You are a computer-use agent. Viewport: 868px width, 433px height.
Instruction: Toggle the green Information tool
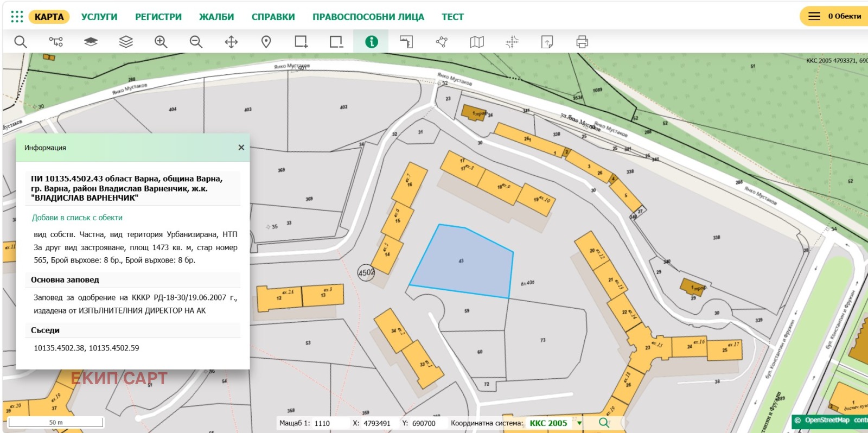pos(371,42)
